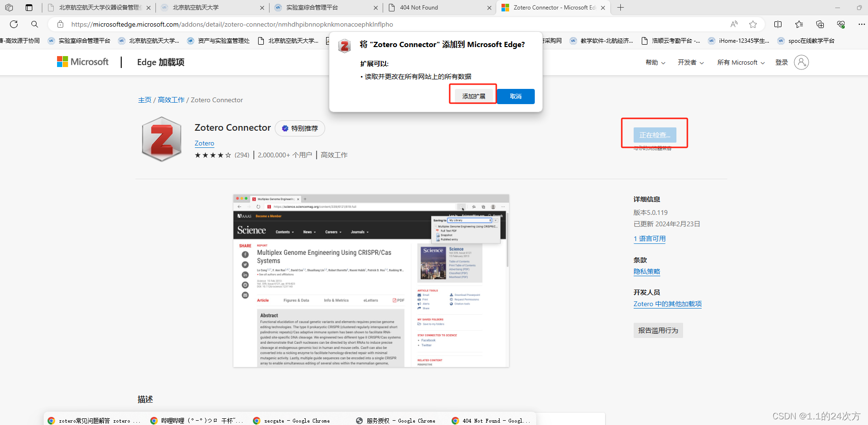The width and height of the screenshot is (868, 425).
Task: Open a new tab with plus button
Action: 620,8
